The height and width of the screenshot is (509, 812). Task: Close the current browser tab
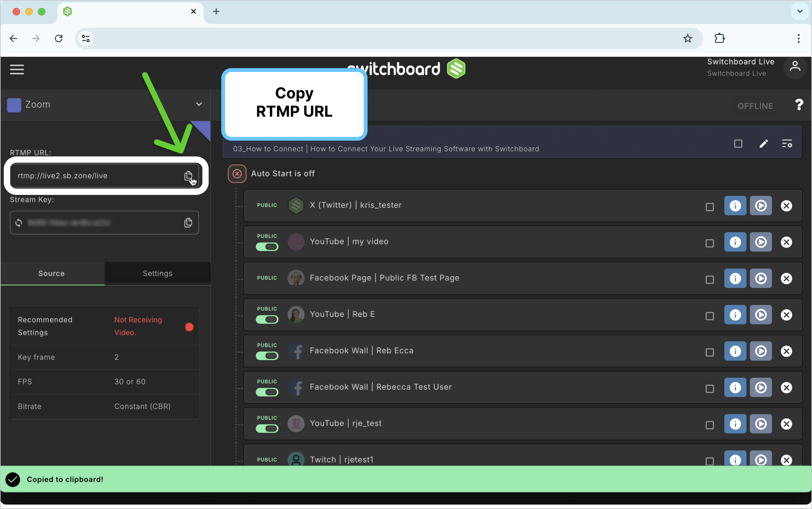click(x=194, y=11)
